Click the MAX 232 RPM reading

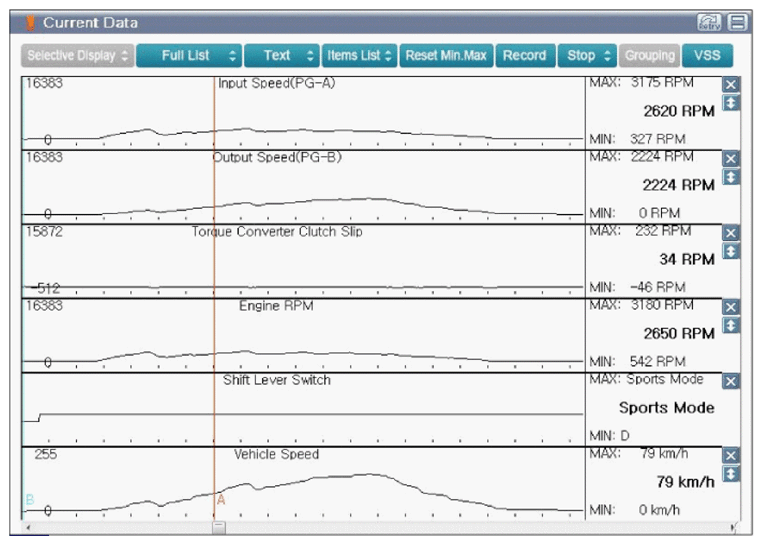(x=640, y=231)
